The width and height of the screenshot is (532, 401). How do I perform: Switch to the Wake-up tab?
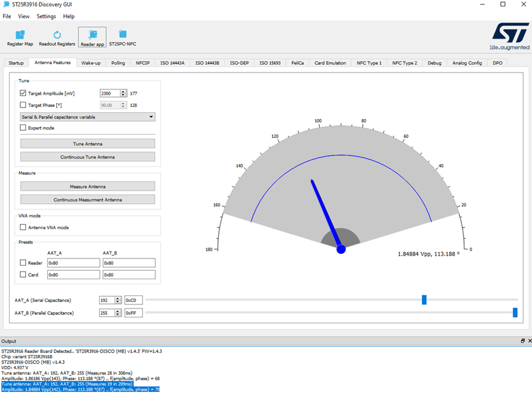pyautogui.click(x=91, y=63)
